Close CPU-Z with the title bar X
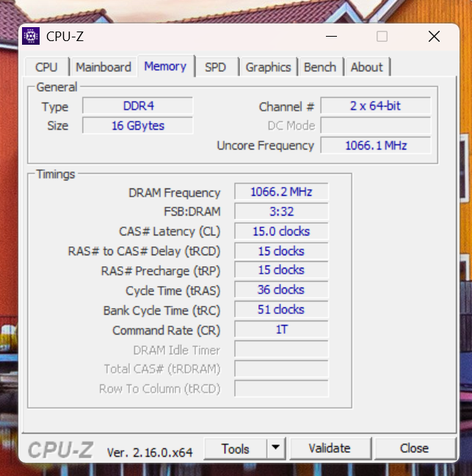Viewport: 472px width, 476px height. (434, 37)
